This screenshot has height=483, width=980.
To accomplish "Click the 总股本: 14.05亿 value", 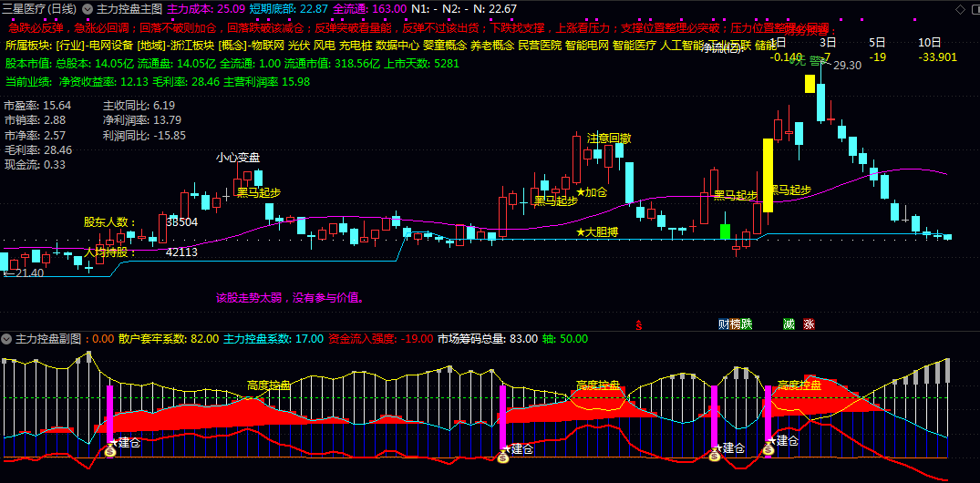I will click(x=96, y=64).
